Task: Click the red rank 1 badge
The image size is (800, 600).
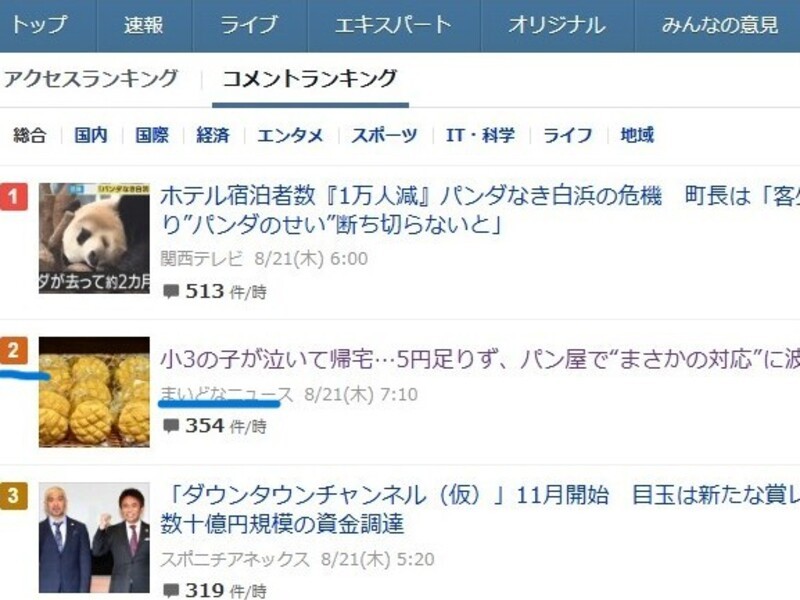Action: [13, 197]
